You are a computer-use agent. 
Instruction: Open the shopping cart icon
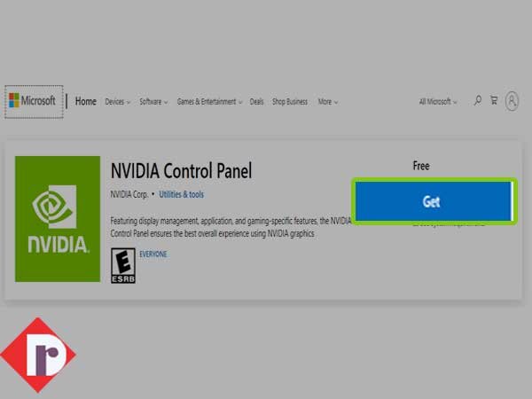pyautogui.click(x=494, y=100)
